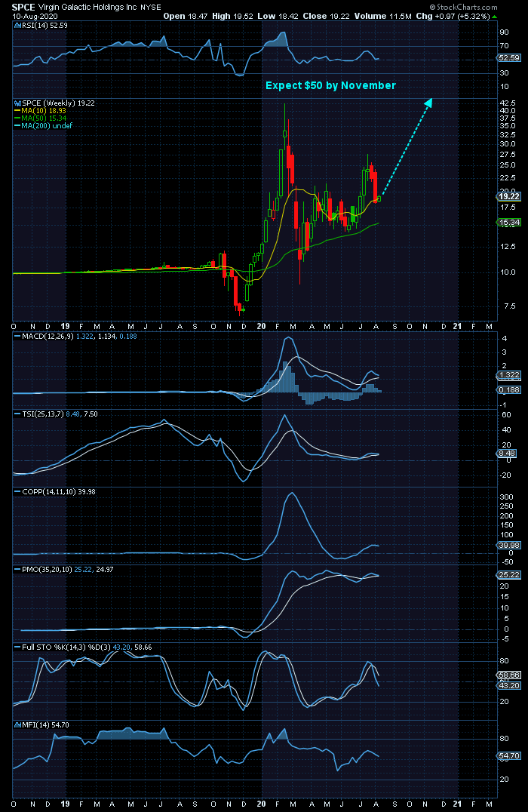Click the 52.59 RSI value tag
Image resolution: width=528 pixels, height=812 pixels.
tap(509, 58)
